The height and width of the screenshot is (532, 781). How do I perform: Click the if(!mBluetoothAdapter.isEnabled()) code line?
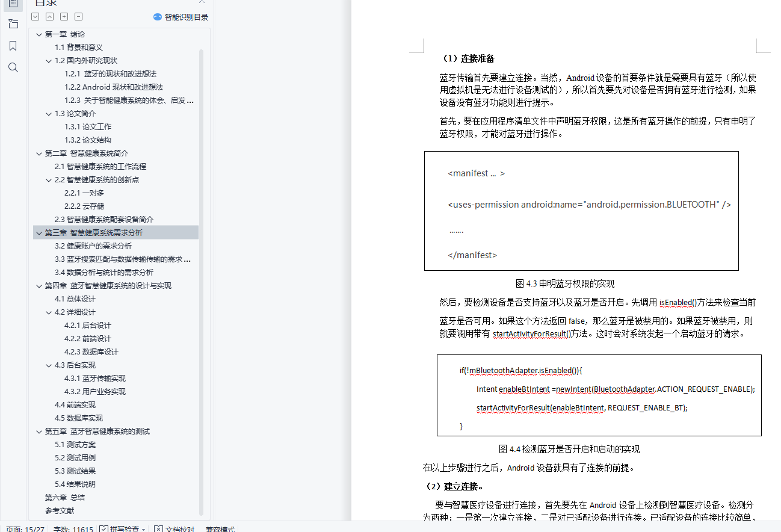[x=521, y=370]
